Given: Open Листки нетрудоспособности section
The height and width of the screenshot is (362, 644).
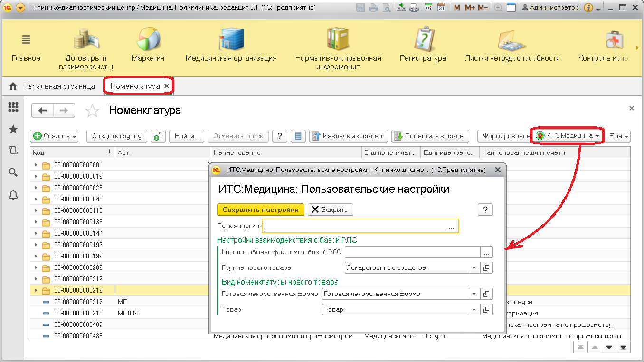Looking at the screenshot, I should point(512,45).
